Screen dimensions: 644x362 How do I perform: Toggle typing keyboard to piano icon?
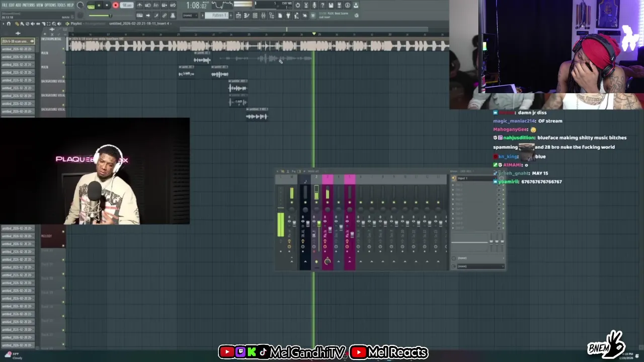coord(139,15)
